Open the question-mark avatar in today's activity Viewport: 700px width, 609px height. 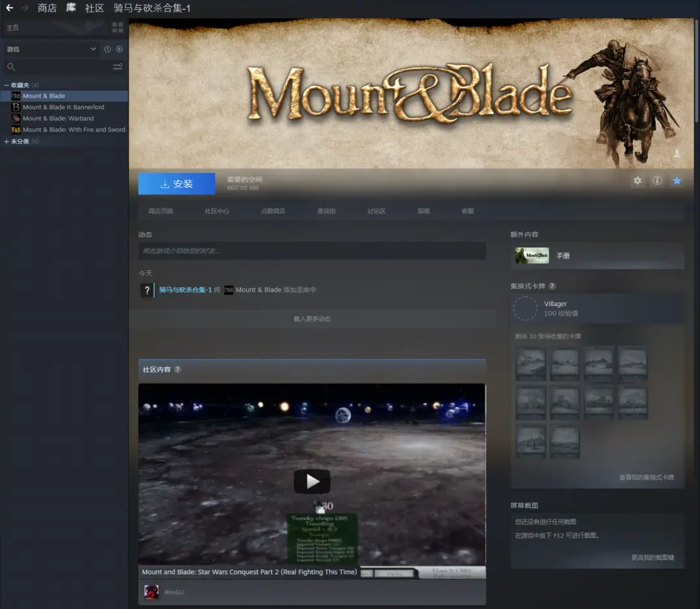146,290
